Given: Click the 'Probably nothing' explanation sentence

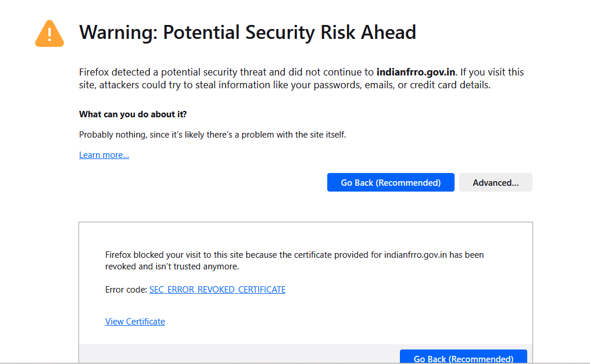Looking at the screenshot, I should [212, 135].
